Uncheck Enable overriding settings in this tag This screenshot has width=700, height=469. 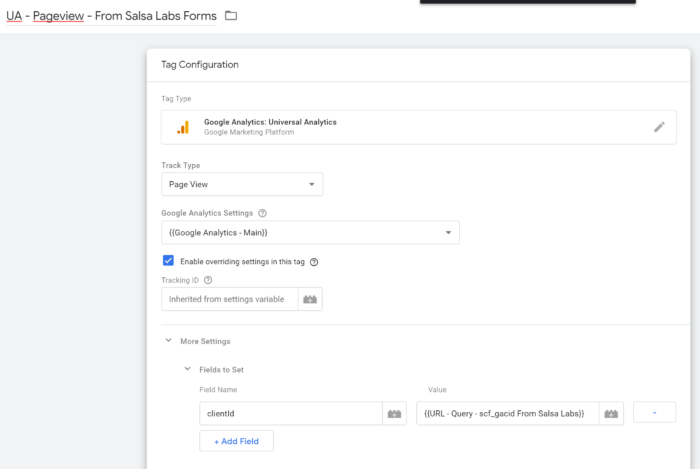tap(168, 261)
